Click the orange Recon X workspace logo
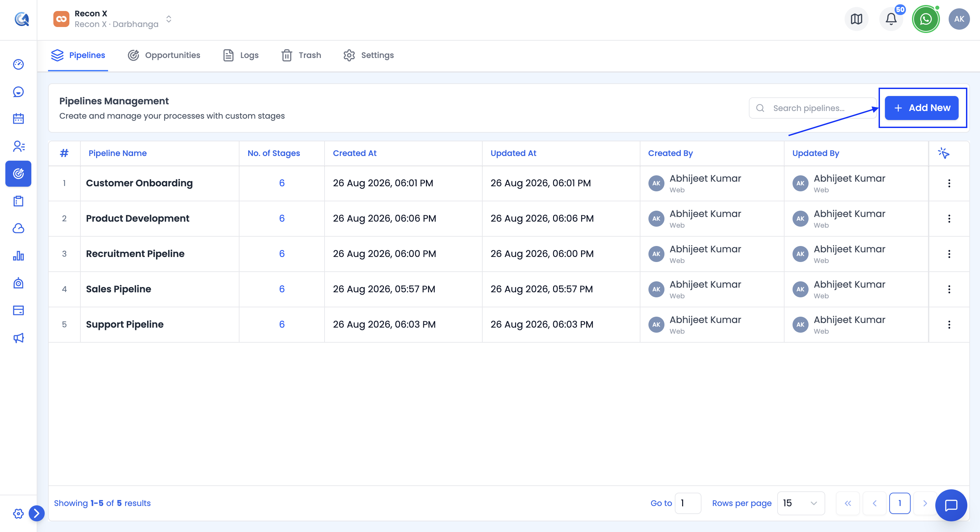The image size is (980, 532). [61, 19]
